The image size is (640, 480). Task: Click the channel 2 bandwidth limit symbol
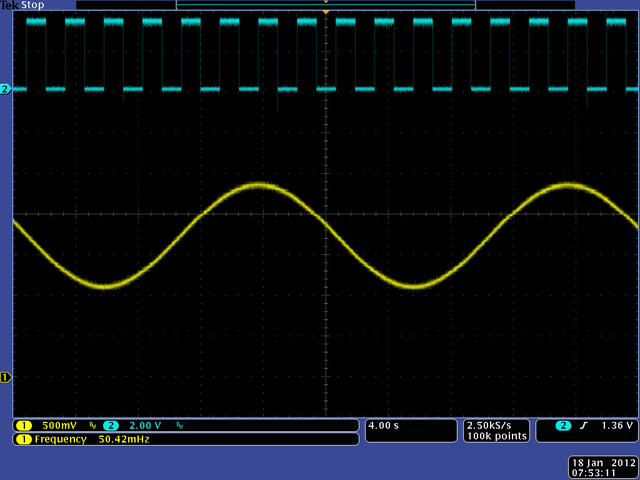[x=180, y=426]
